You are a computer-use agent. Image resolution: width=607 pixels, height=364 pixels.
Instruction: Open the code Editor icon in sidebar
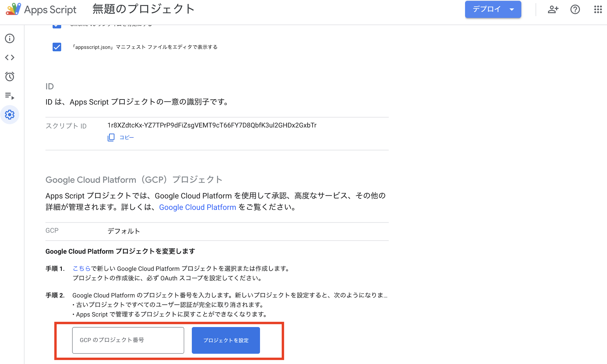click(x=10, y=58)
